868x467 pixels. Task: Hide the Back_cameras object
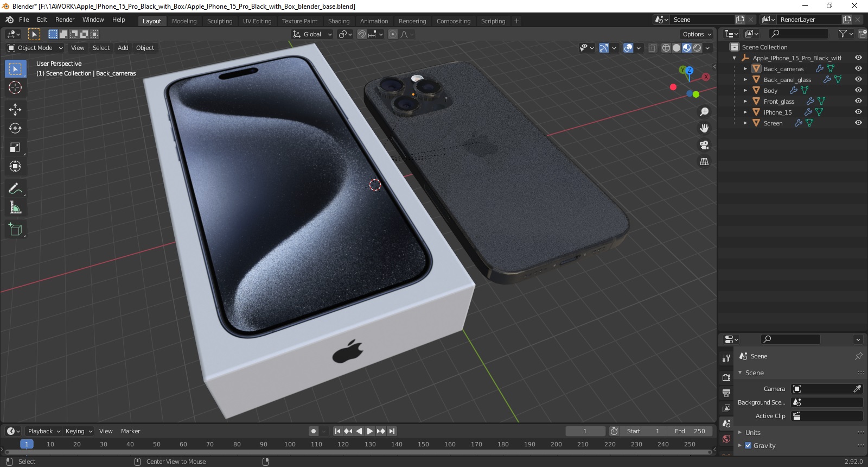858,68
